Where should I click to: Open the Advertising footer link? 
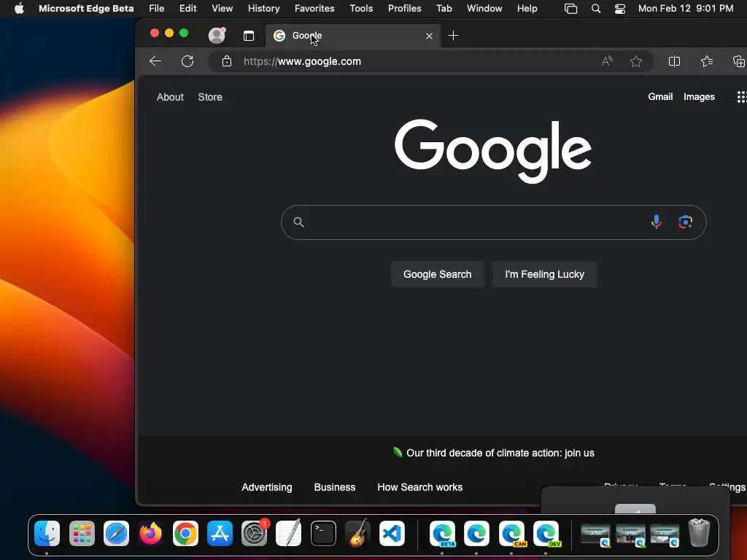coord(267,487)
